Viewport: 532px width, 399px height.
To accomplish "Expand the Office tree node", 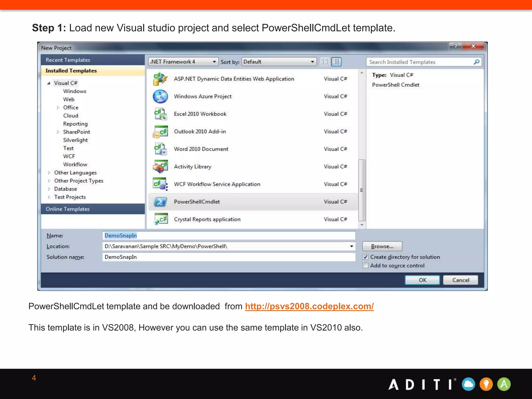I will point(58,108).
